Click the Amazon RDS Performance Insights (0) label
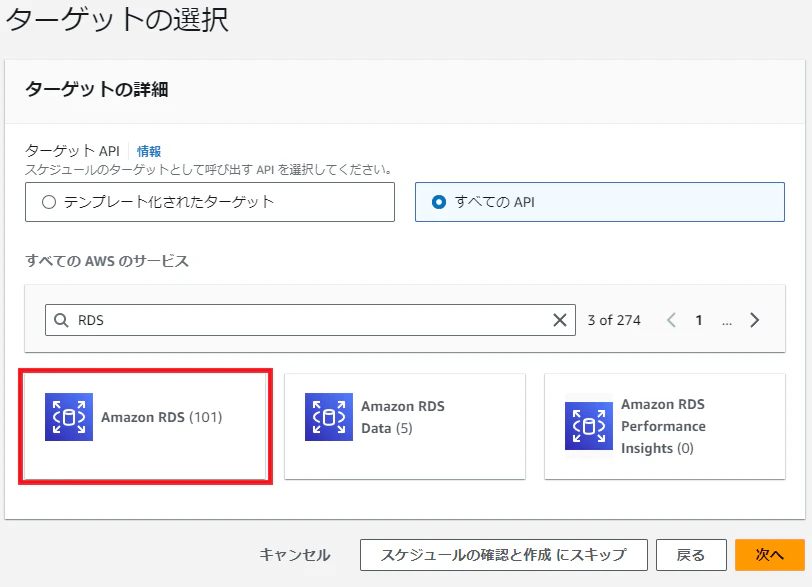The image size is (812, 587). tap(663, 426)
